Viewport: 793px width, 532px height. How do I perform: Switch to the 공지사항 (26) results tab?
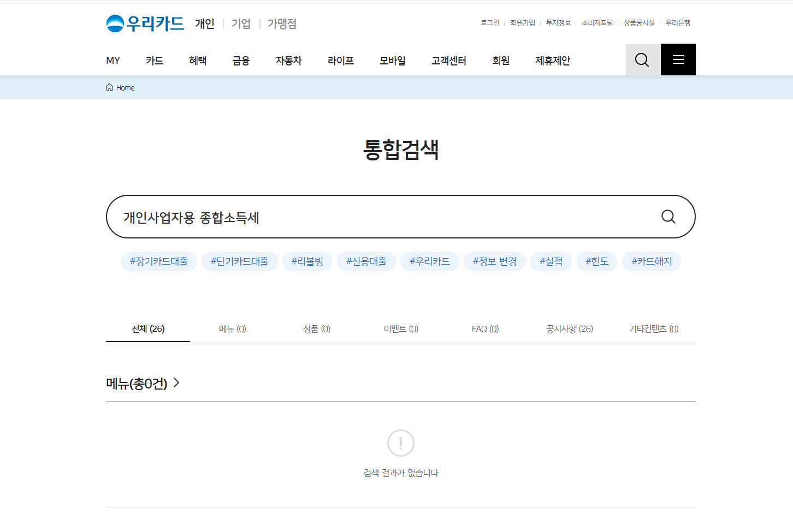[569, 328]
